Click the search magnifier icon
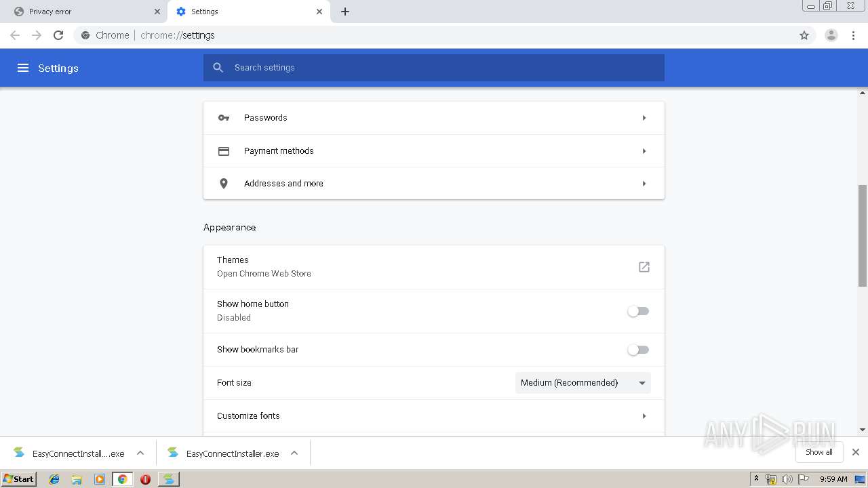Screen dimensions: 868x488 [218, 68]
